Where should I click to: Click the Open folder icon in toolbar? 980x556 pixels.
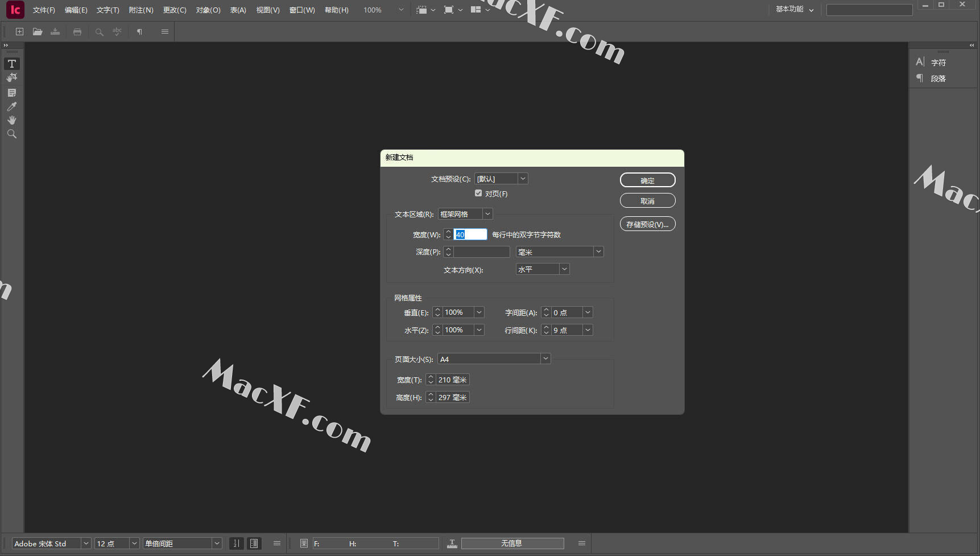point(38,32)
